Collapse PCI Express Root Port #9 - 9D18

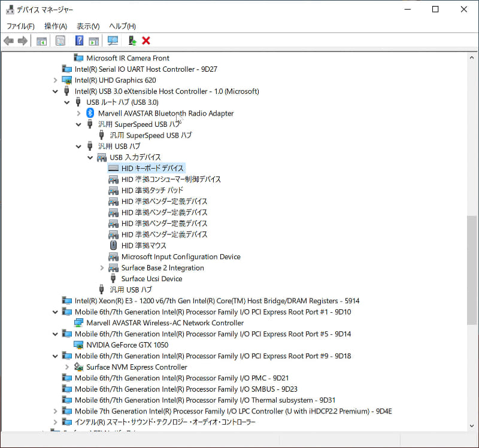(x=55, y=356)
